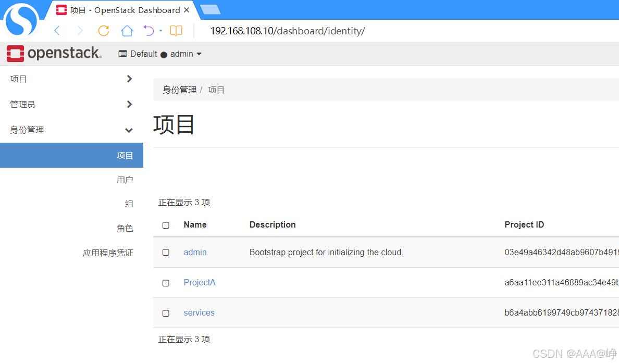Open the 用户 sidebar item
Image resolution: width=619 pixels, height=364 pixels.
click(x=125, y=180)
